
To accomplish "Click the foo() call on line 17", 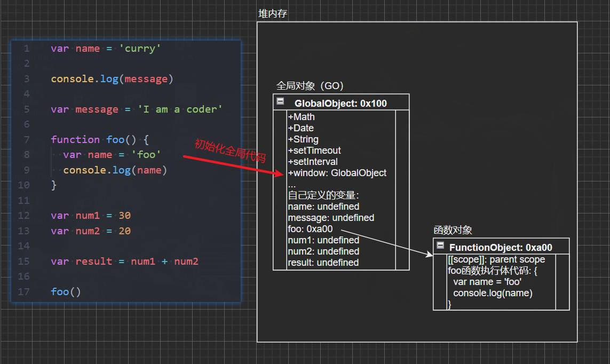I will (66, 292).
